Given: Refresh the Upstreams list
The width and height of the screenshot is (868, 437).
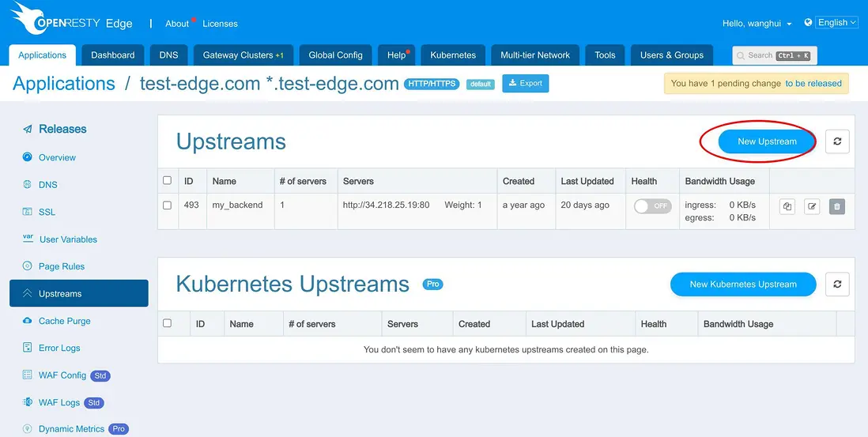Looking at the screenshot, I should click(837, 141).
